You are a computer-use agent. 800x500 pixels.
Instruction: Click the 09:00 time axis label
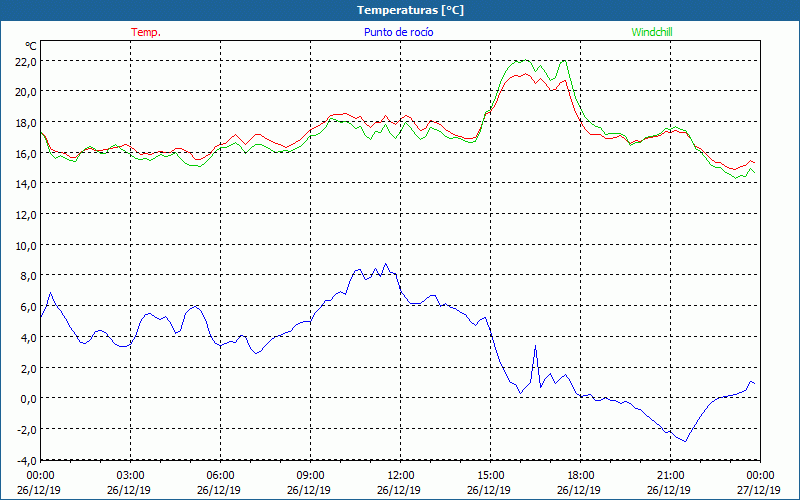[x=309, y=476]
